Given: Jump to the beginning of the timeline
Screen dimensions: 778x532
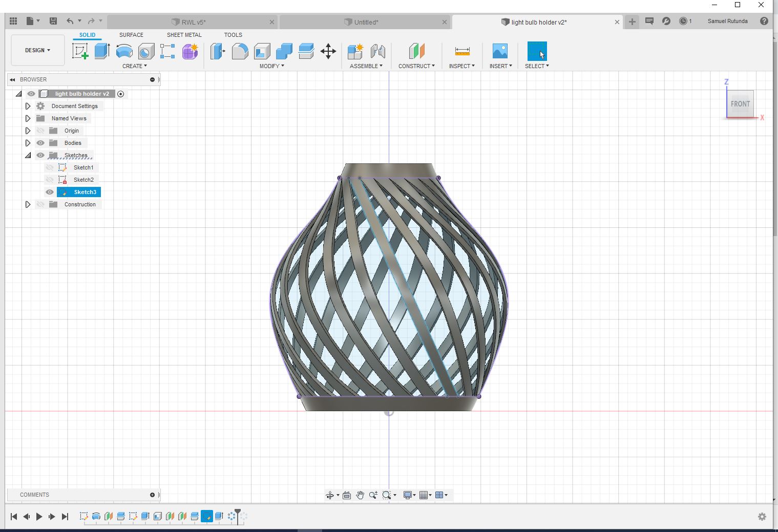Looking at the screenshot, I should (14, 517).
